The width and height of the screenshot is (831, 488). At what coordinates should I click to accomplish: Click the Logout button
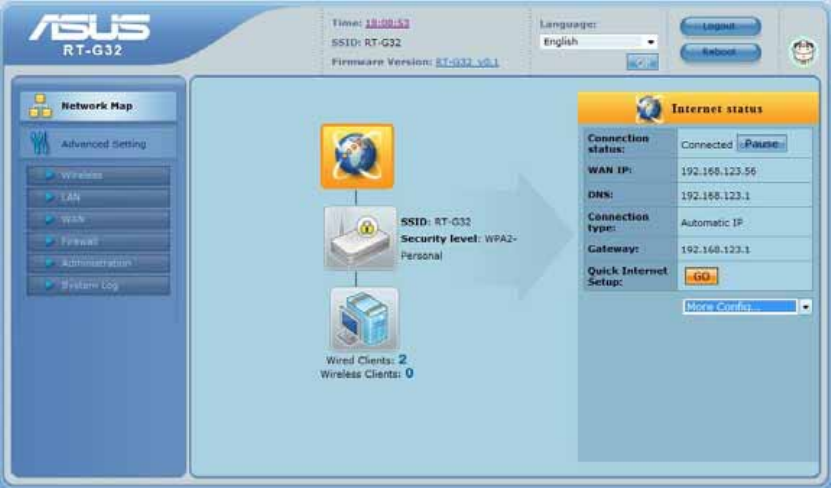[x=720, y=26]
